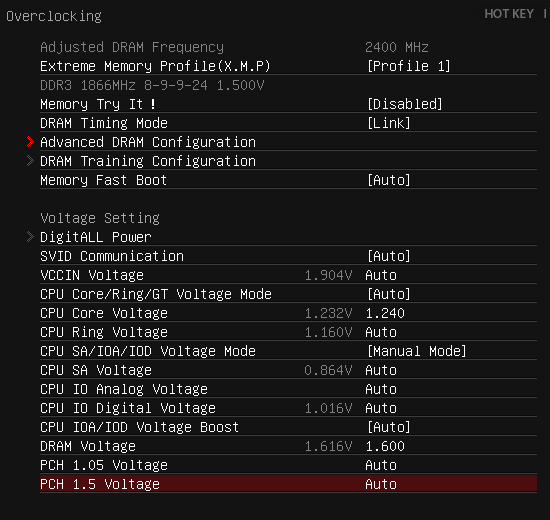The height and width of the screenshot is (520, 550).
Task: Toggle SVID Communication Auto setting
Action: [x=389, y=256]
